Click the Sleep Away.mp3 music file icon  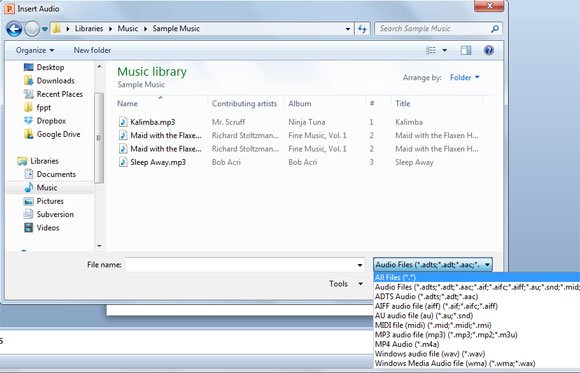coord(123,162)
